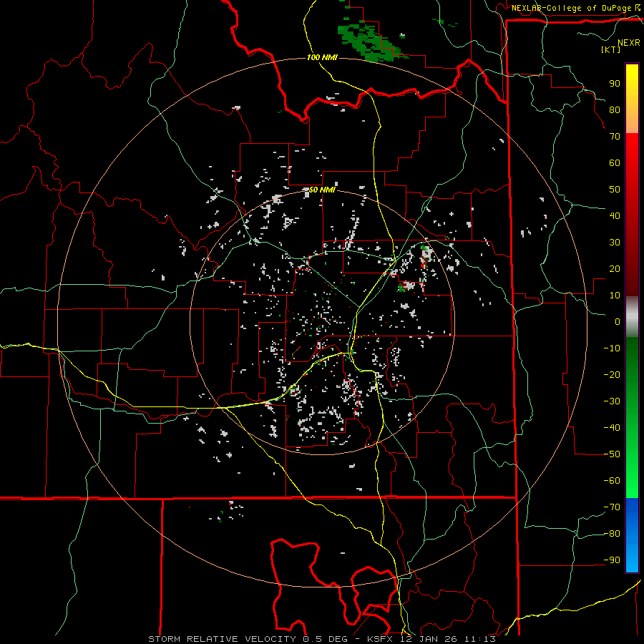644x644 pixels.
Task: Click the 30 label on velocity scale
Action: tap(615, 243)
